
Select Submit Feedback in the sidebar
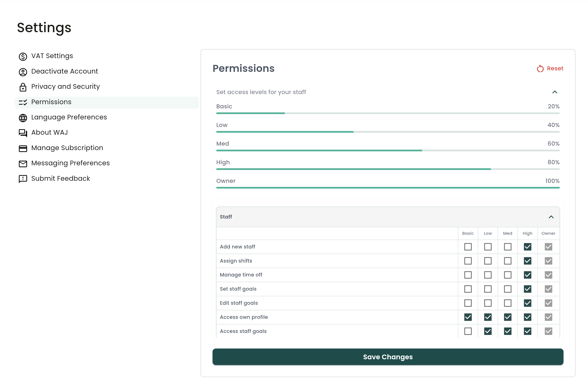coord(60,179)
